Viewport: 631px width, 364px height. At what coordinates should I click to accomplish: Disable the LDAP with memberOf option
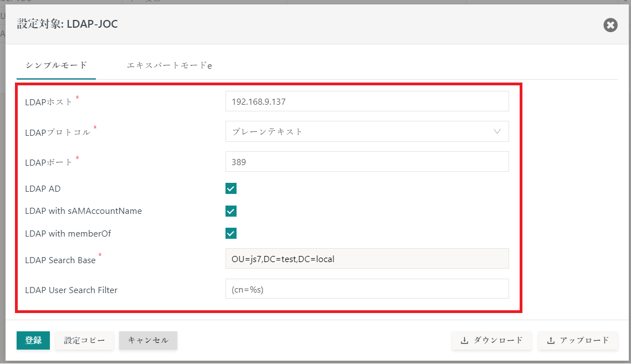pyautogui.click(x=230, y=233)
